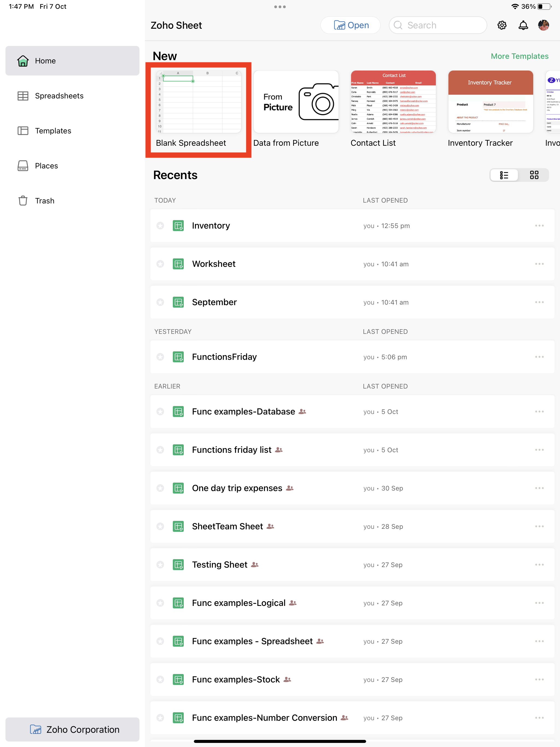
Task: Open the settings gear icon
Action: pos(501,25)
